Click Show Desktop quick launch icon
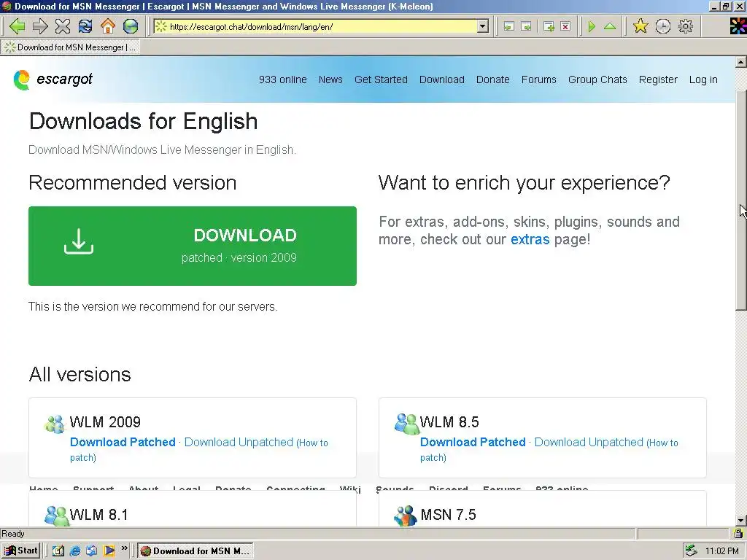 (x=58, y=551)
